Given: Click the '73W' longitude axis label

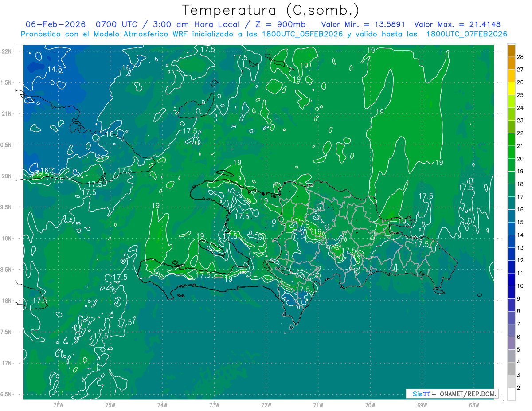Looking at the screenshot, I should pos(214,405).
